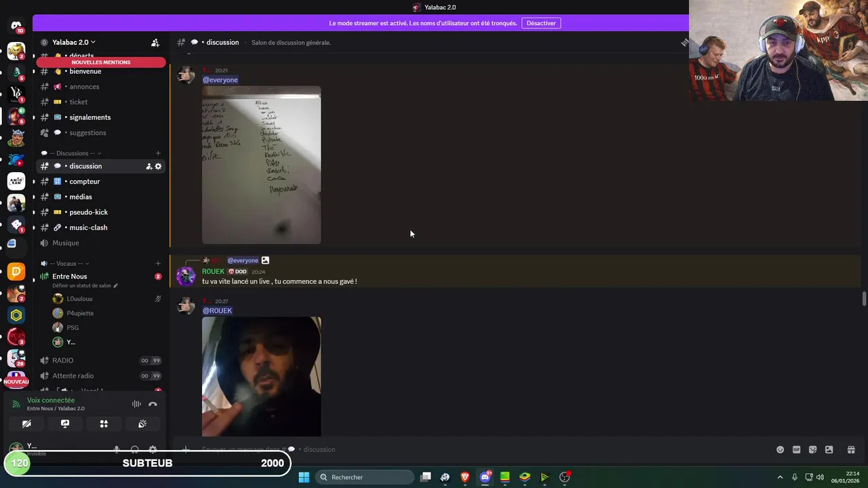Open the viking avatar server icon

16,138
